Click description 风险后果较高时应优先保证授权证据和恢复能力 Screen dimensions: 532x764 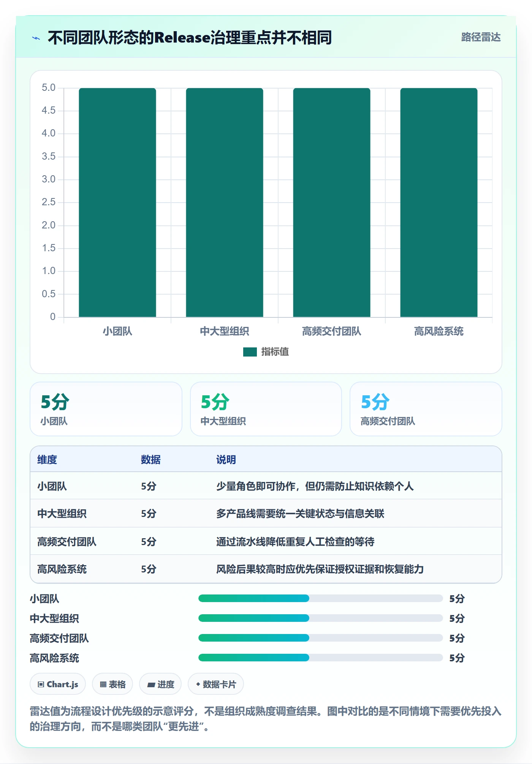pos(320,569)
